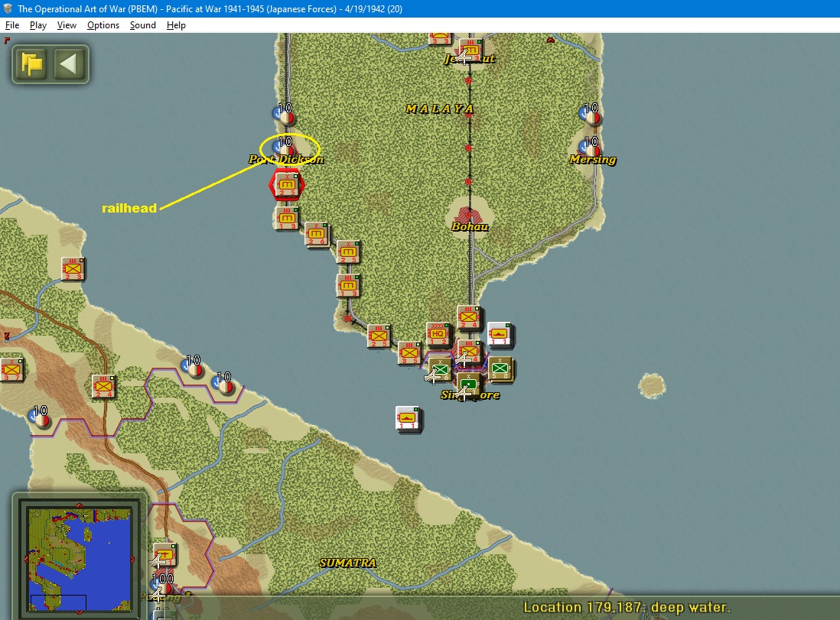This screenshot has height=620, width=840.
Task: Click supply marker 10 north of Port Dickson
Action: pyautogui.click(x=283, y=113)
